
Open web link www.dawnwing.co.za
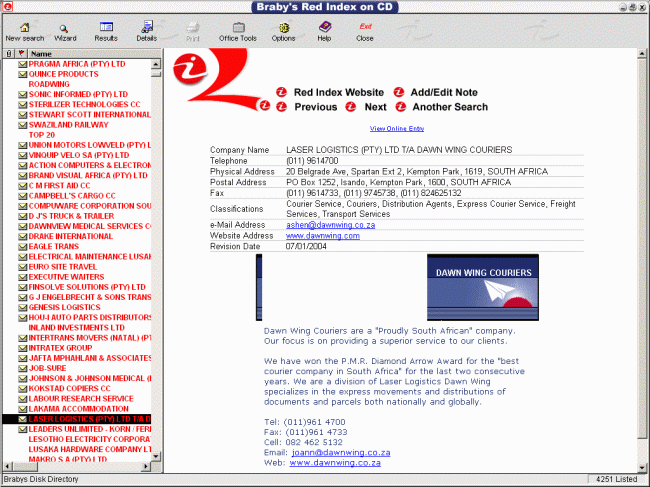pos(335,463)
